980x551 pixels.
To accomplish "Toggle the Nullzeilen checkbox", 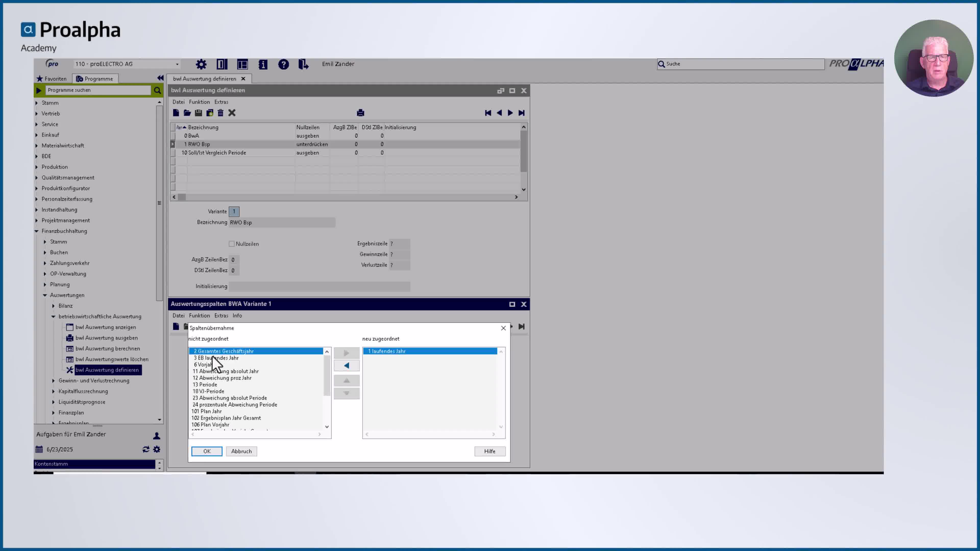I will click(232, 244).
